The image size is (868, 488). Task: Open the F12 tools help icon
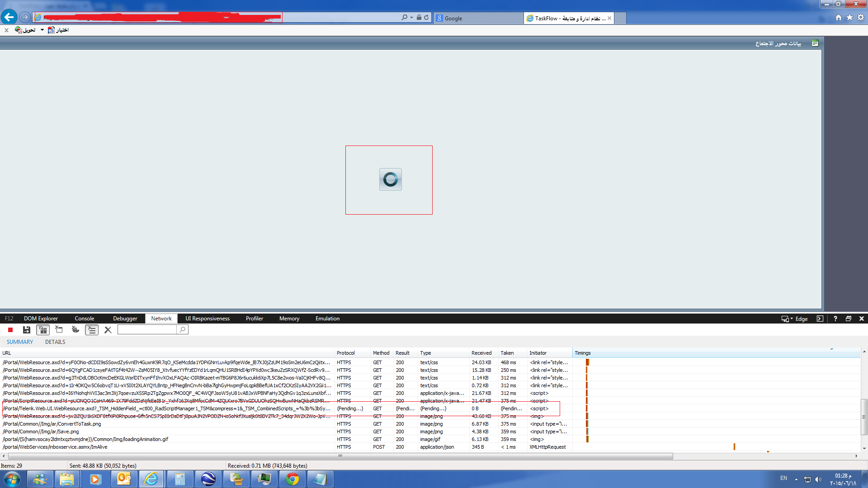pyautogui.click(x=835, y=319)
